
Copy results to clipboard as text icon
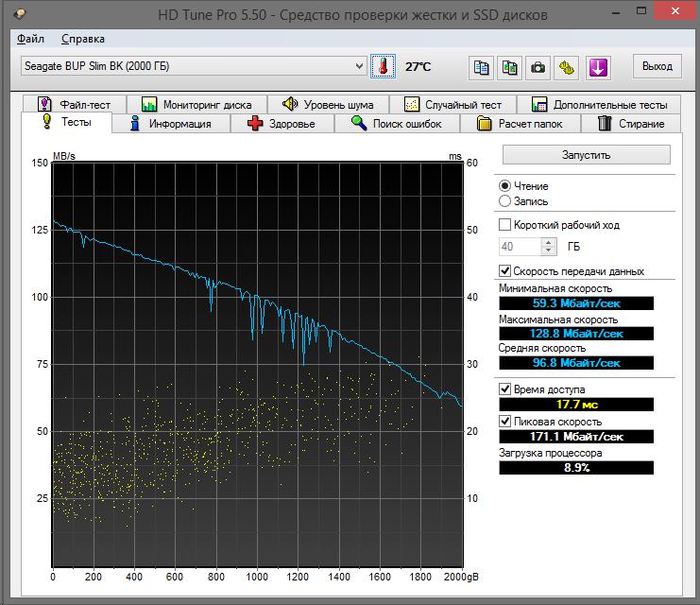[x=481, y=68]
